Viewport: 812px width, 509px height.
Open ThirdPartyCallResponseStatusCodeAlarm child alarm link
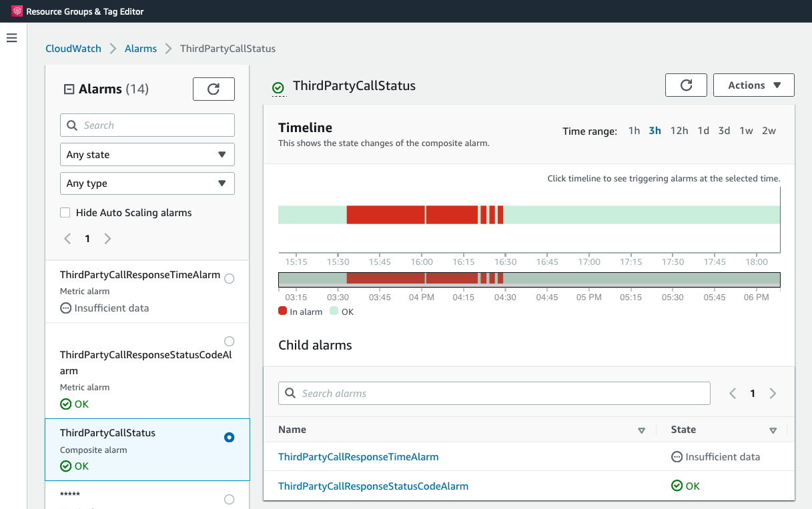click(373, 486)
